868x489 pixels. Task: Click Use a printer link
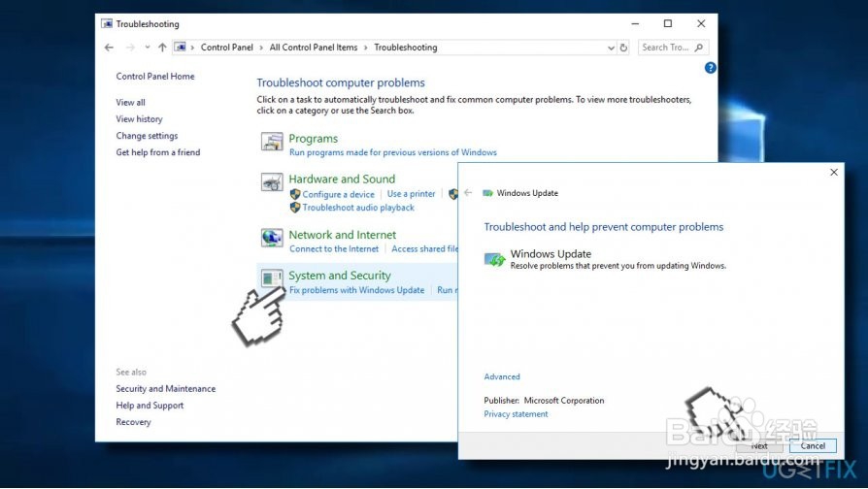(x=412, y=194)
